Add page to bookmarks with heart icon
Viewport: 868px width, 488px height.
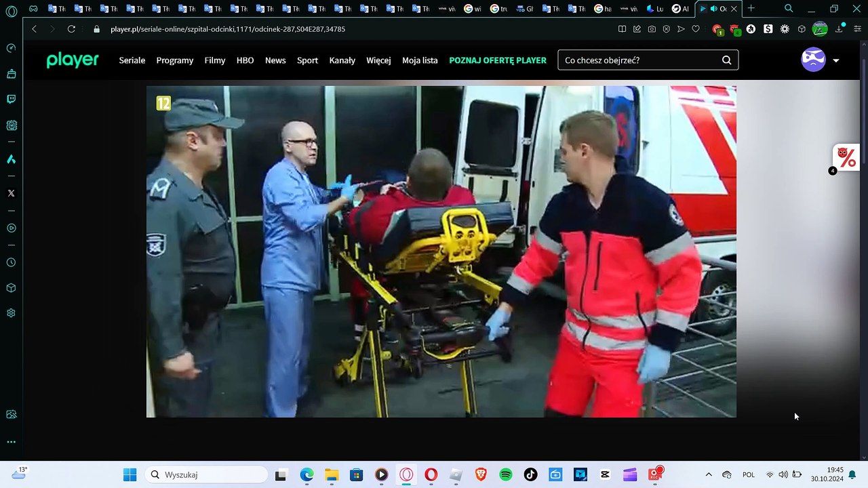pos(696,29)
